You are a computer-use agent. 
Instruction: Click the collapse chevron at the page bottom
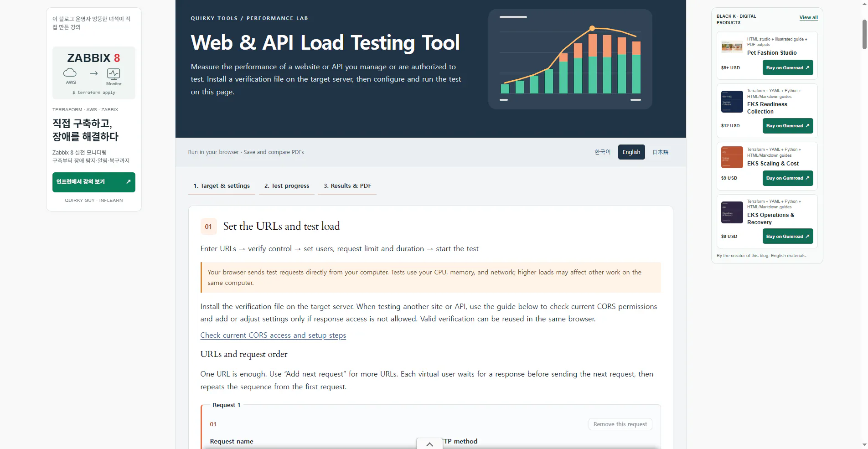point(429,444)
